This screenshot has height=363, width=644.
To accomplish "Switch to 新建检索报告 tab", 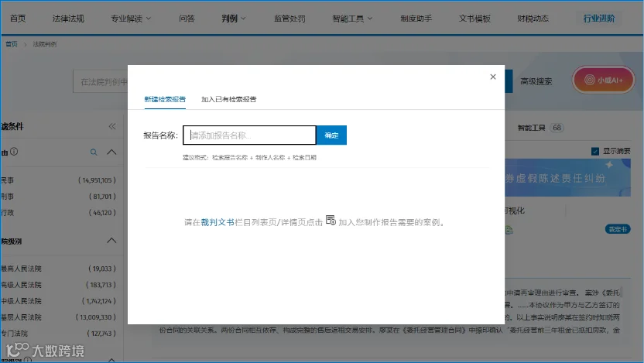I will tap(165, 99).
